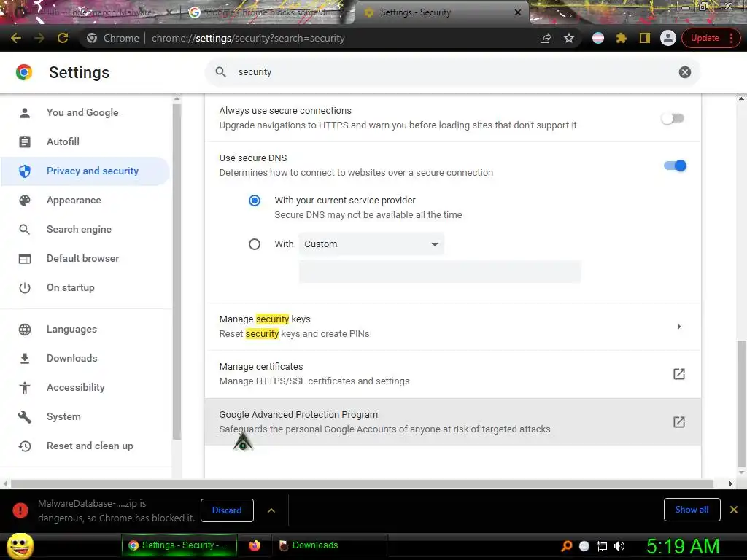Open the Custom DNS provider dropdown

371,244
